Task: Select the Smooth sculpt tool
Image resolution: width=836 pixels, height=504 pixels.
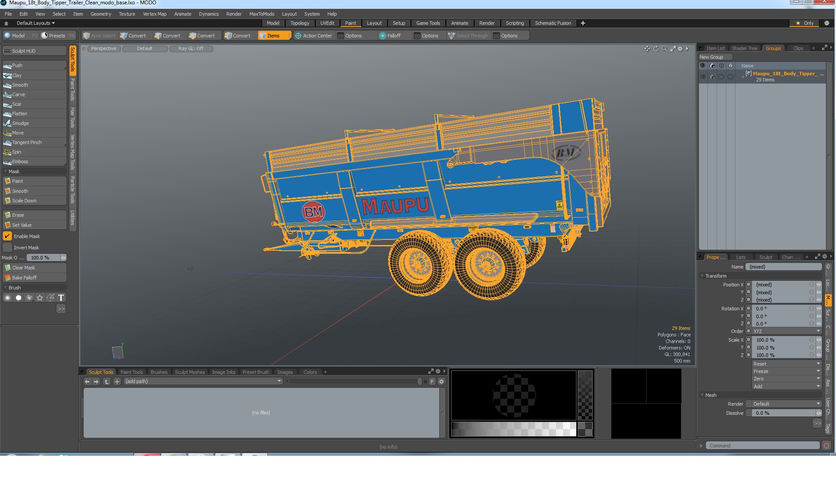Action: (x=34, y=85)
